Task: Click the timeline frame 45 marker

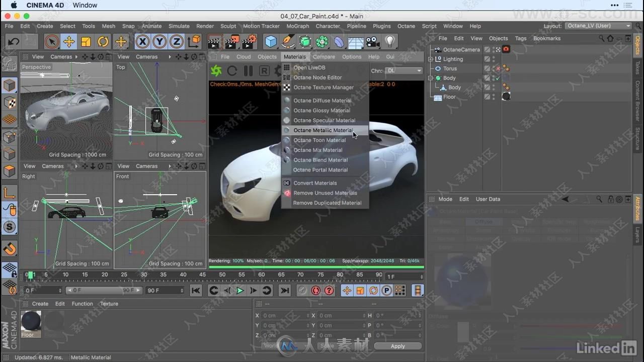Action: pos(202,275)
